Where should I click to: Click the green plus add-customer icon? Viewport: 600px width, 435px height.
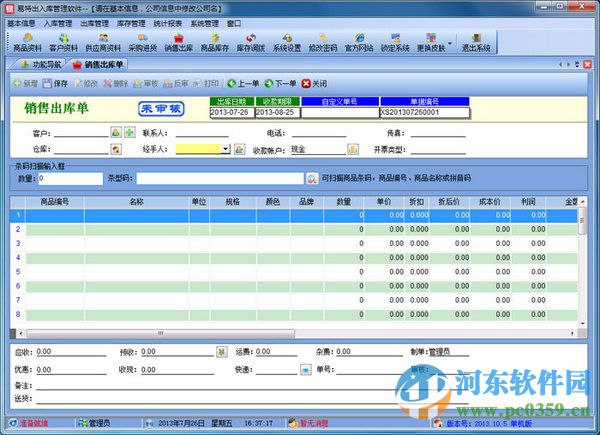pos(130,132)
